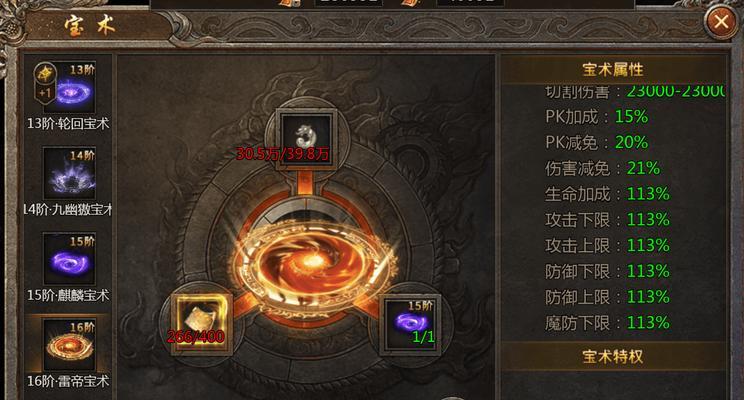Click the 13阶·轮回宝术 label text
744x400 pixels.
(68, 124)
